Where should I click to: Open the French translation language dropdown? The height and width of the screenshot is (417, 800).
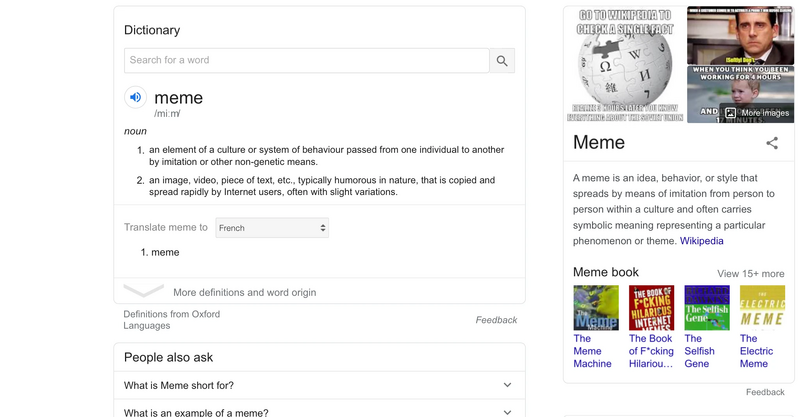point(272,228)
